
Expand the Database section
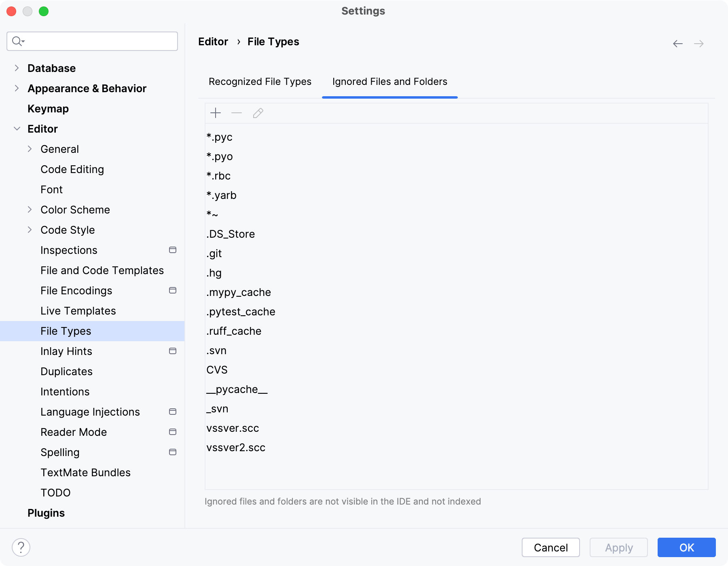[17, 68]
